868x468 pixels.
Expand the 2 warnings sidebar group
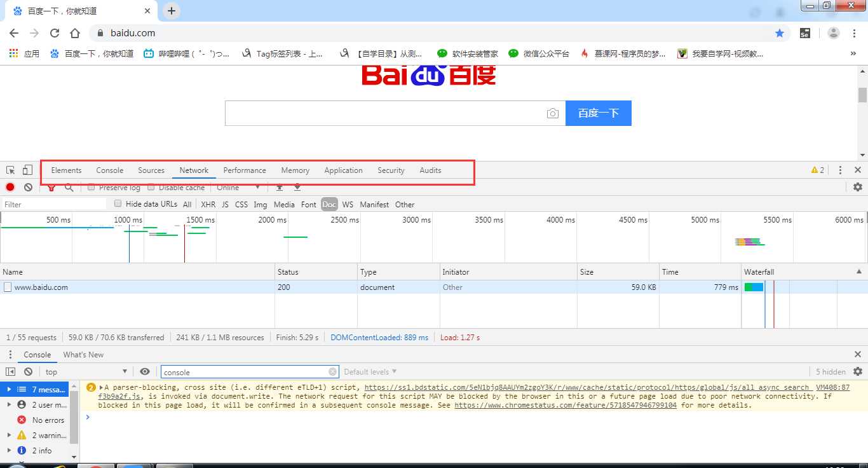click(x=9, y=436)
